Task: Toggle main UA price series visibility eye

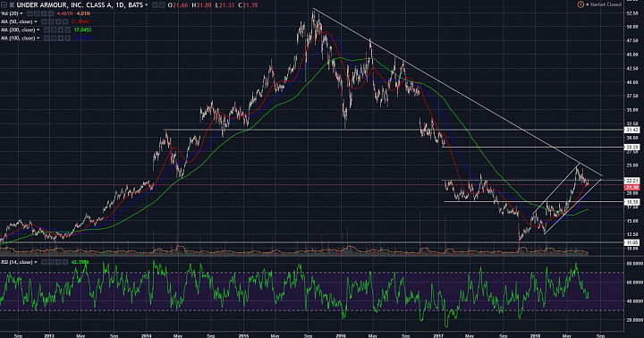Action: tap(155, 5)
